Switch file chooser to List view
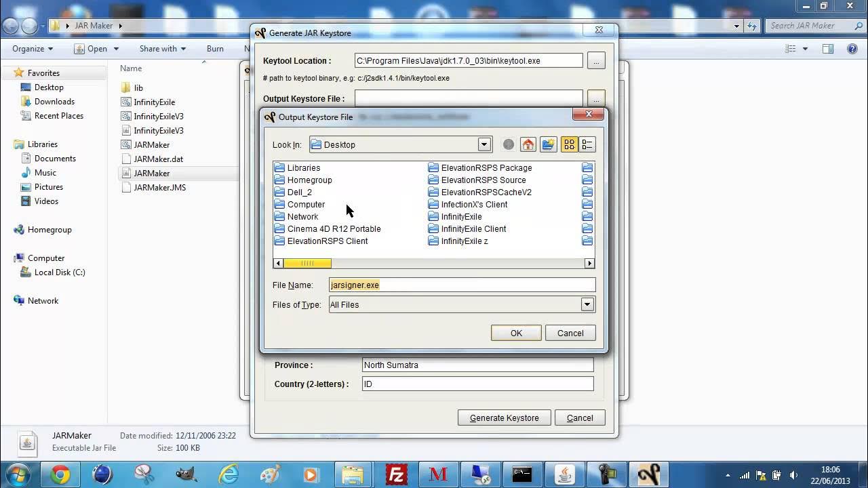Image resolution: width=868 pixels, height=488 pixels. (569, 144)
